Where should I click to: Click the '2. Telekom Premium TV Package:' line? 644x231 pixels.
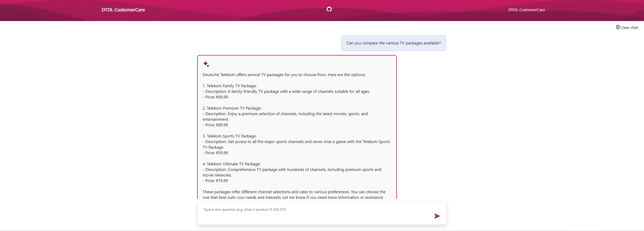(x=232, y=108)
